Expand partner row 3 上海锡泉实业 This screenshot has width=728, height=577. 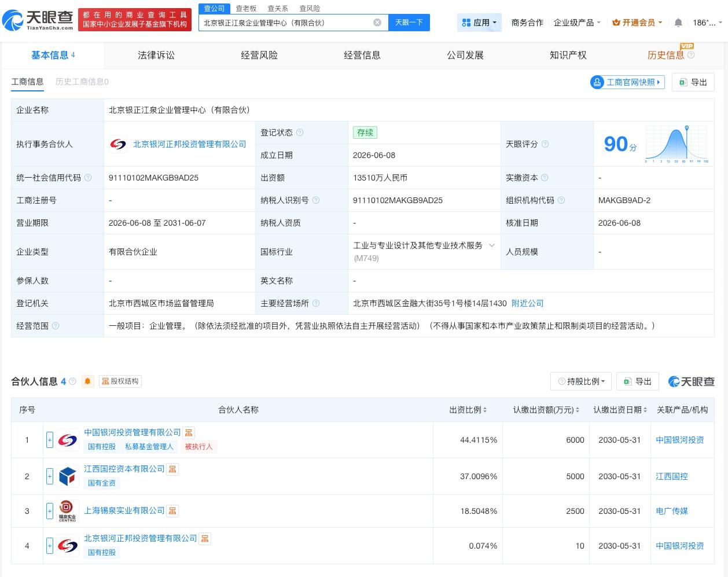coord(50,511)
